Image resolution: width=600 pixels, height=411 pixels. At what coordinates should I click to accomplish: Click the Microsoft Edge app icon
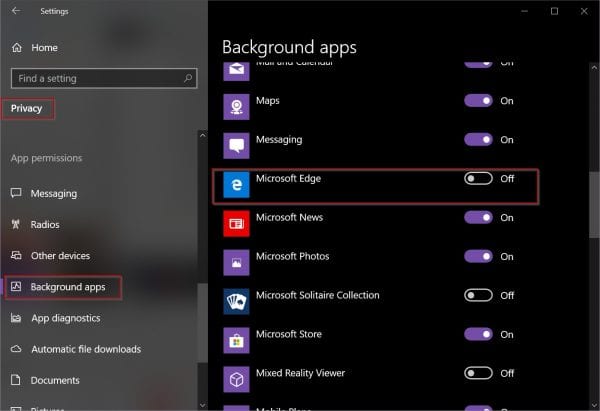tap(235, 186)
